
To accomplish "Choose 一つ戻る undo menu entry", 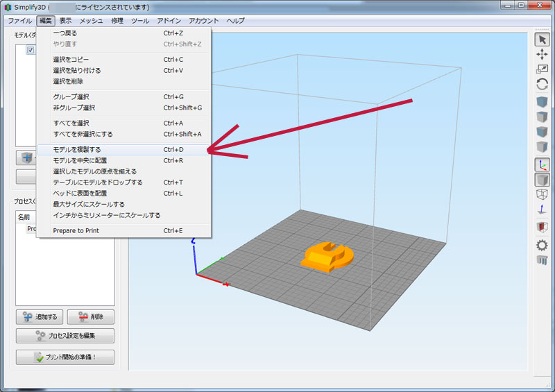I will coord(124,33).
